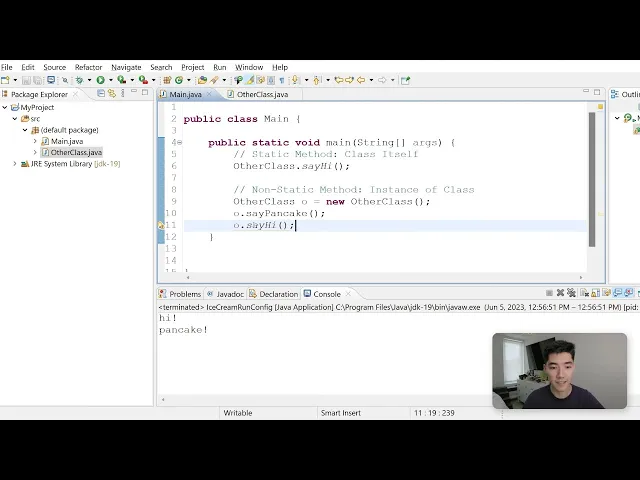Switch to the OtherClass.java editor tab
Viewport: 640px width, 480px height.
click(262, 94)
